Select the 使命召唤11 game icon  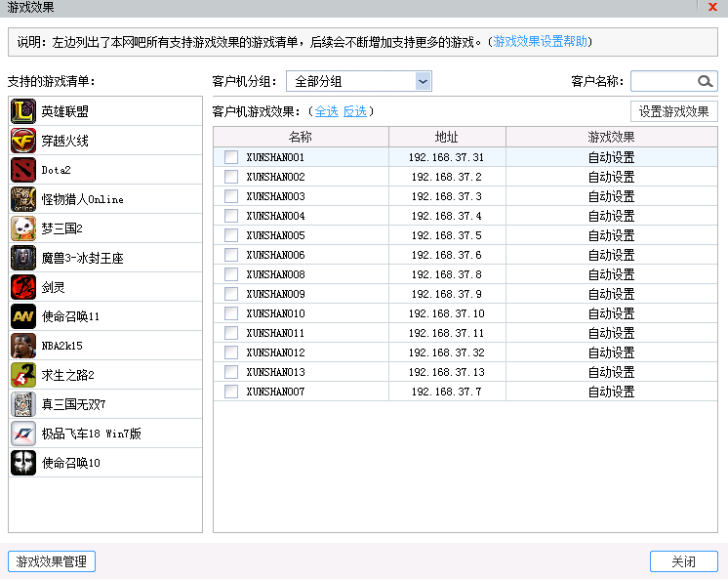coord(23,316)
